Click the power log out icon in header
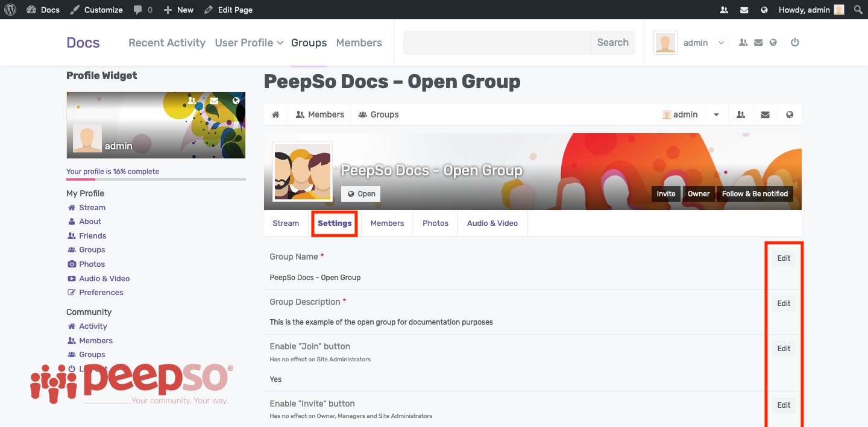868x427 pixels. click(x=795, y=43)
